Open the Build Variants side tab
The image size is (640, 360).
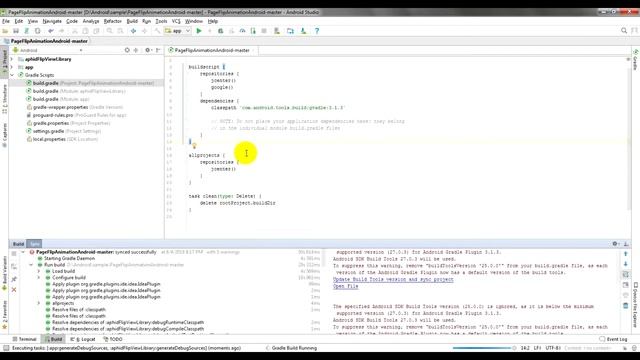click(x=4, y=273)
